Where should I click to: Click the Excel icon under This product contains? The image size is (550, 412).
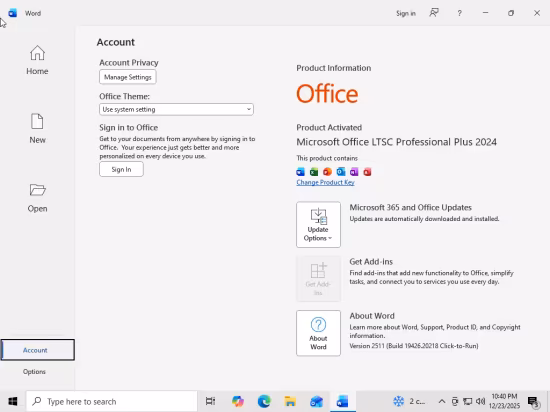[314, 172]
